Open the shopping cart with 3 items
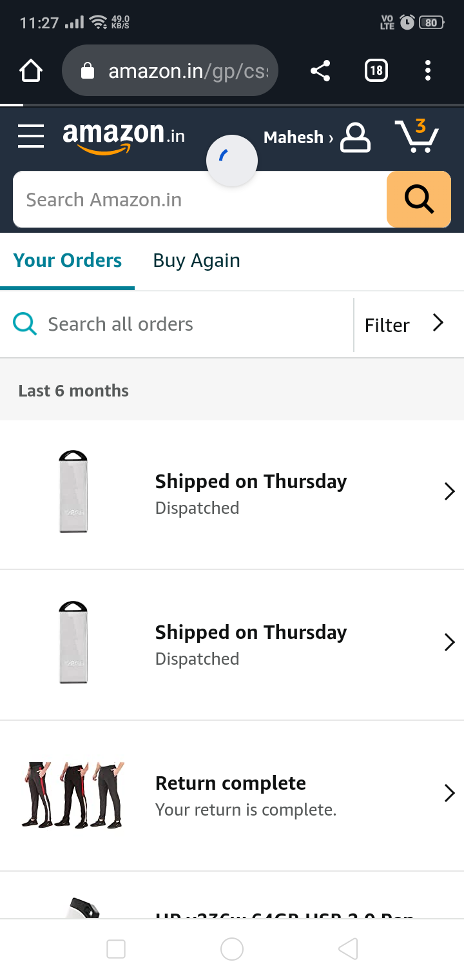 click(x=417, y=136)
